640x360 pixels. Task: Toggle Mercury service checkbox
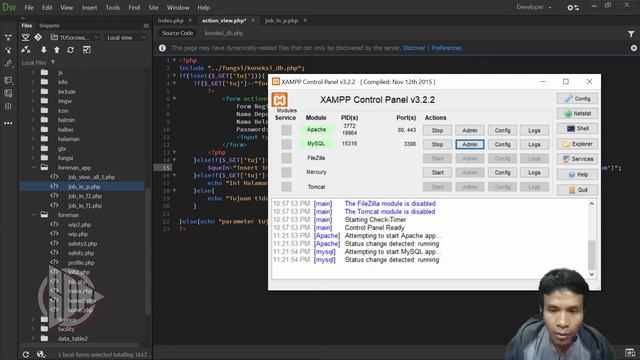286,172
